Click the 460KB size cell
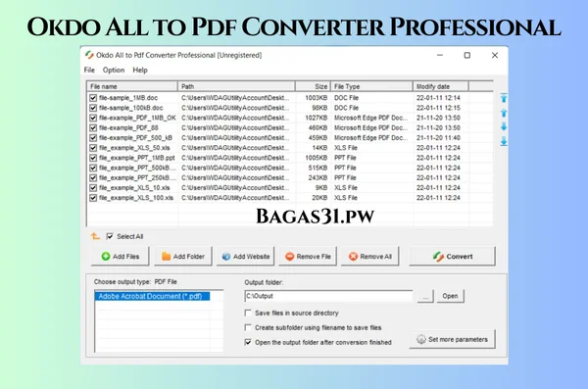The height and width of the screenshot is (389, 588). click(x=318, y=128)
